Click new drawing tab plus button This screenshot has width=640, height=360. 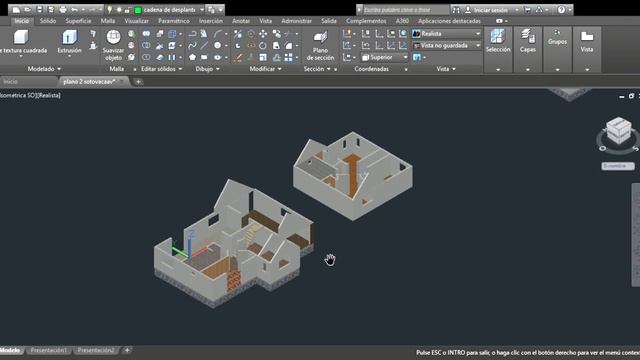coord(138,82)
